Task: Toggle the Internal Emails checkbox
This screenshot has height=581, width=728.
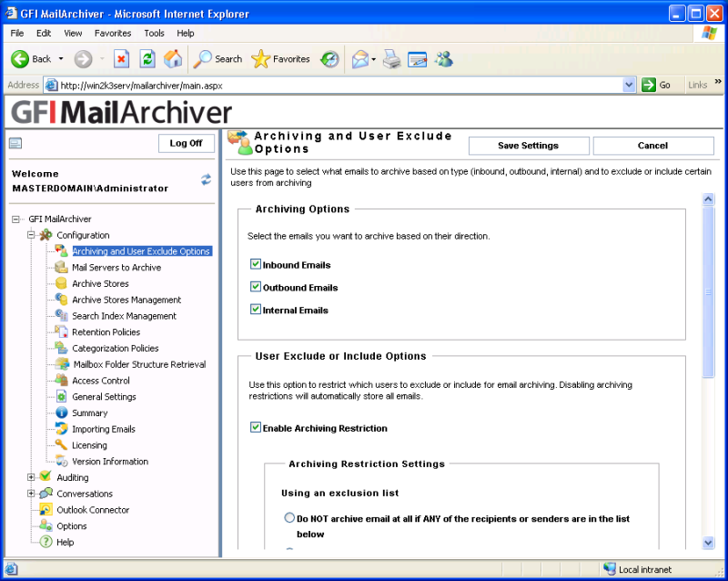Action: pyautogui.click(x=256, y=309)
